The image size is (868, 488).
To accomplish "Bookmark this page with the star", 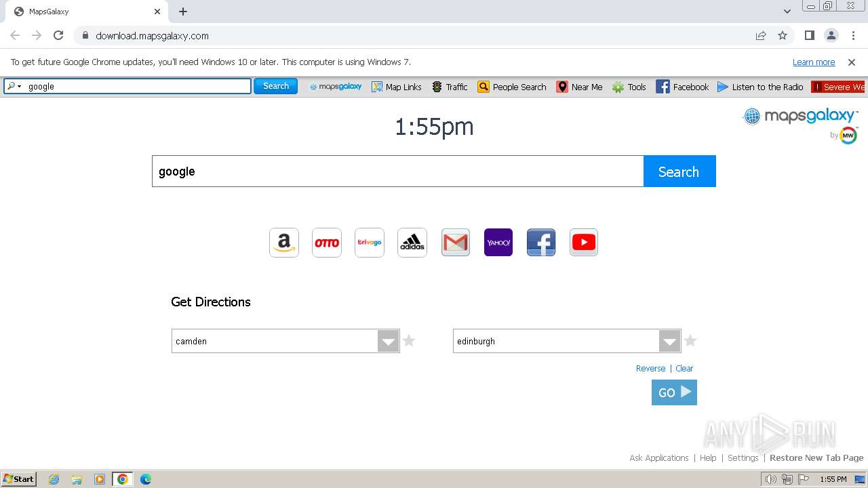I will (783, 35).
